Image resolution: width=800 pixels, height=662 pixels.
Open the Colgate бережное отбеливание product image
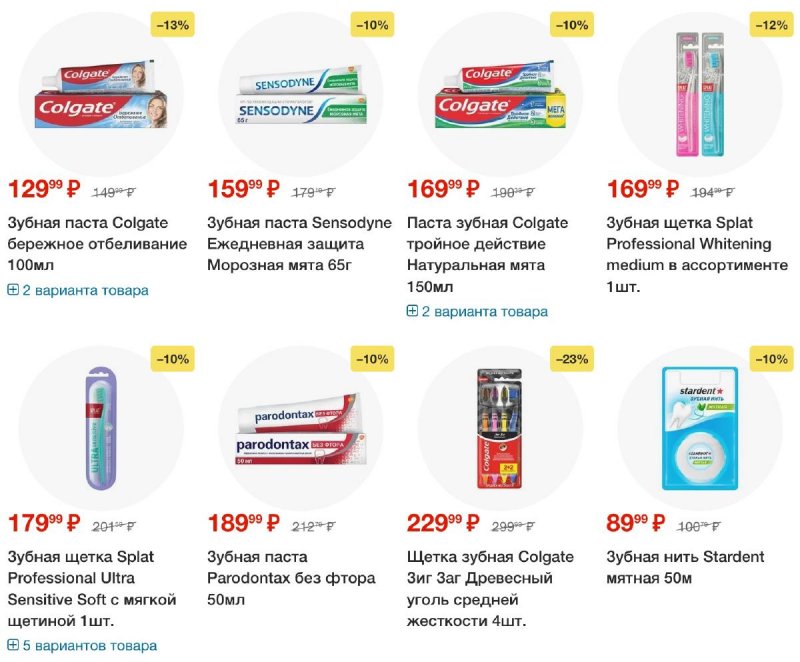click(101, 94)
